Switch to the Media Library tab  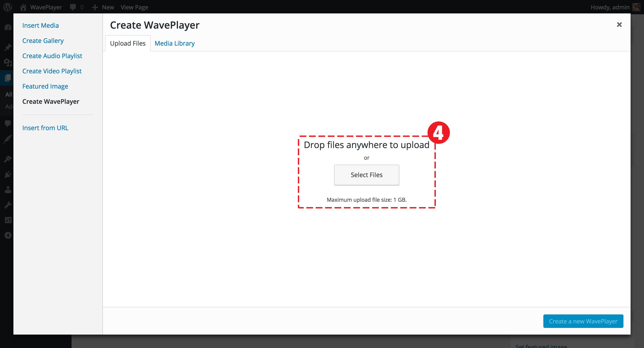[174, 43]
